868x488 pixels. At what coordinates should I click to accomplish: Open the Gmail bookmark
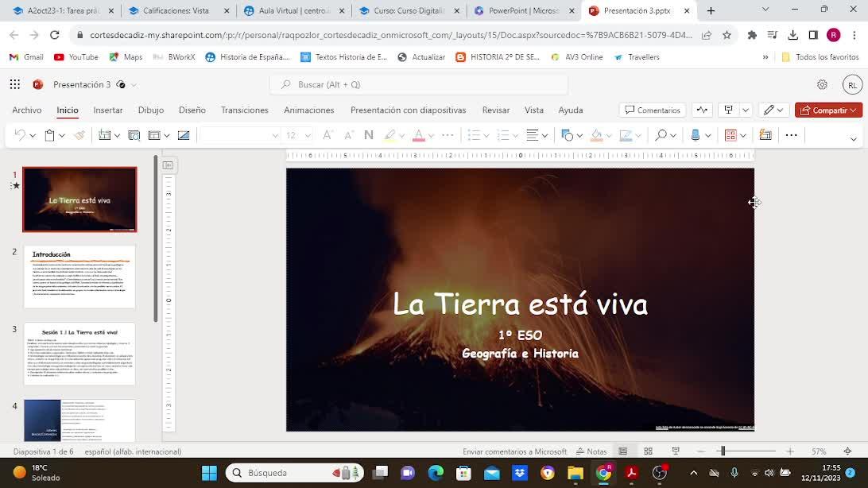26,57
